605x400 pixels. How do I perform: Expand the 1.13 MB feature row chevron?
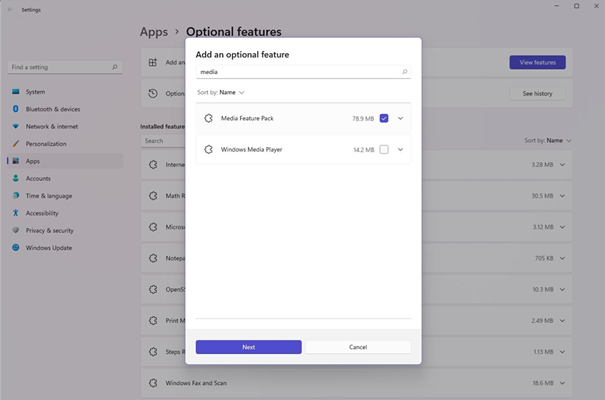tap(562, 352)
